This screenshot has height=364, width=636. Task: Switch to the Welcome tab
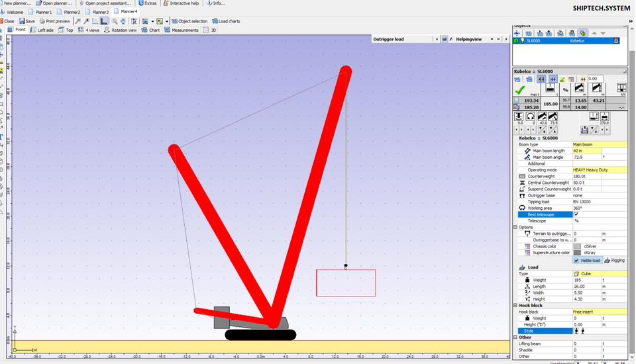pyautogui.click(x=13, y=12)
